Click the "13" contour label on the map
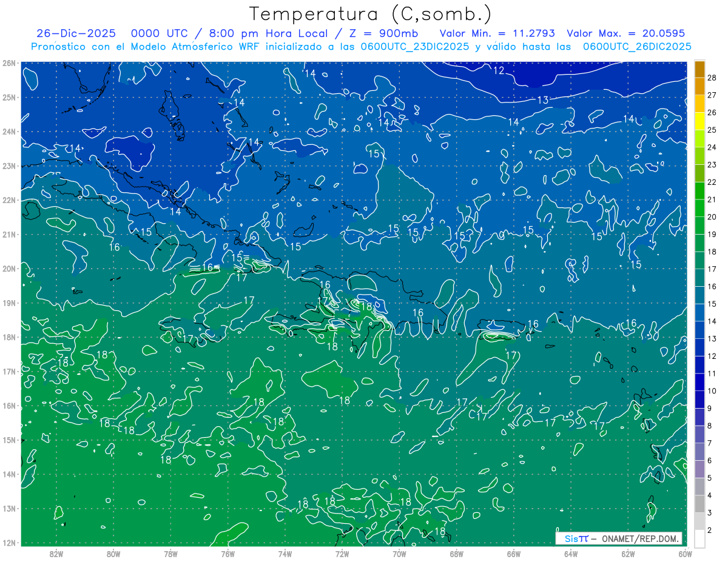 [x=543, y=100]
